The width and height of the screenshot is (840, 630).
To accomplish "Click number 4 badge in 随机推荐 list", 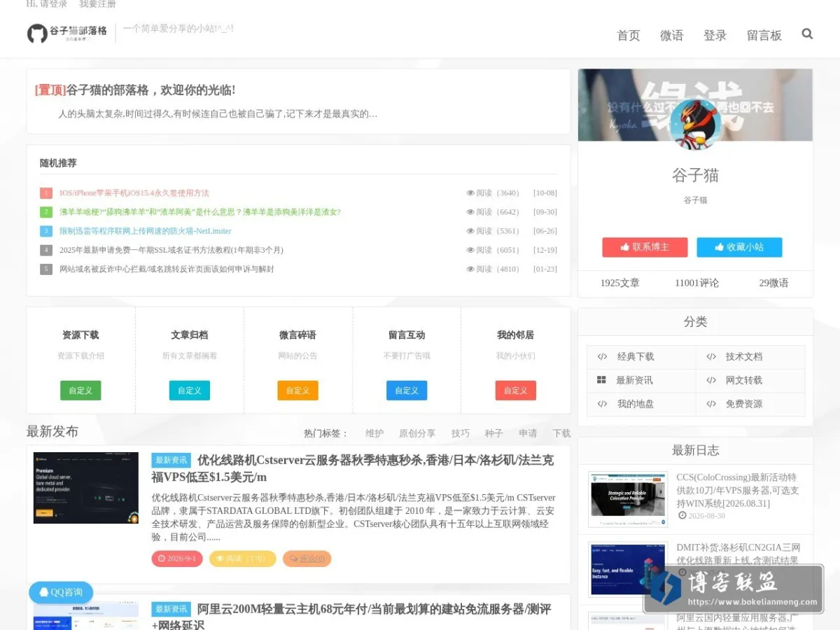I will [x=46, y=250].
